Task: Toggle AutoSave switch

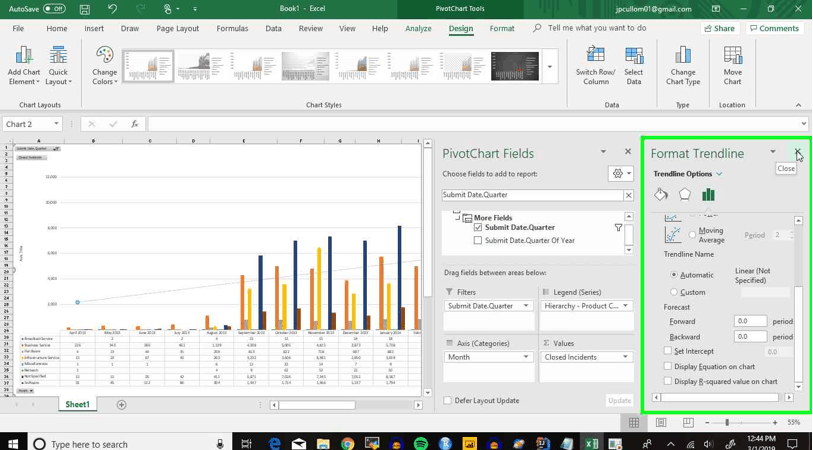Action: [54, 9]
